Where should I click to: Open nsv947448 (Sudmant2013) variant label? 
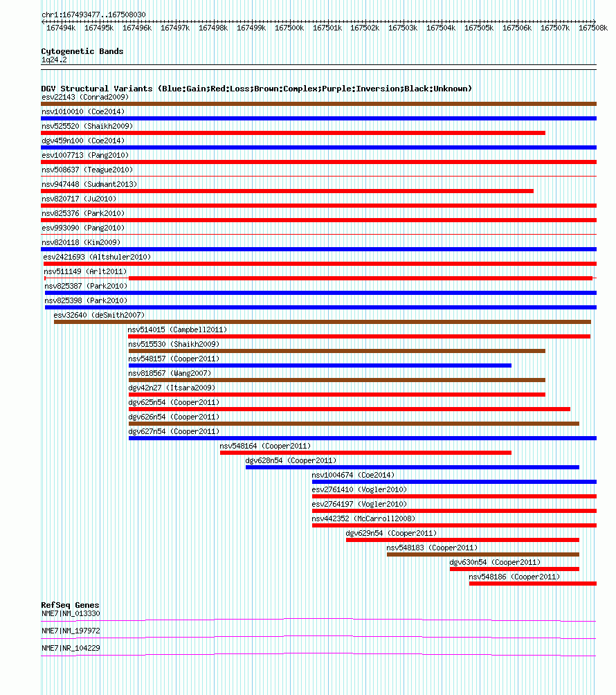(89, 184)
